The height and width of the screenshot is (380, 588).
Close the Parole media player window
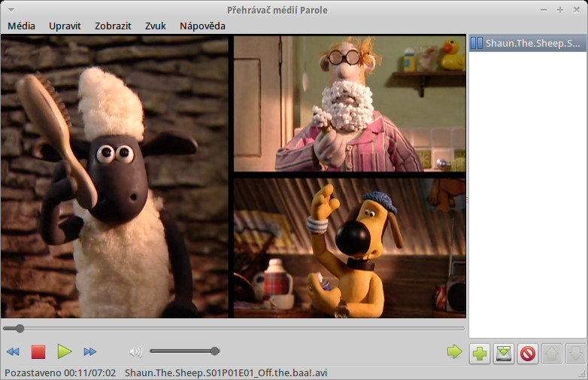click(x=577, y=10)
